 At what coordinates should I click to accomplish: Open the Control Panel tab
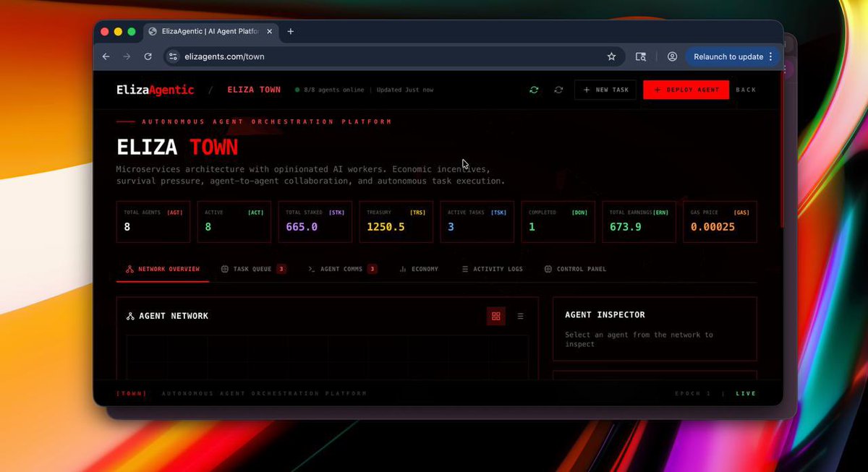[575, 269]
